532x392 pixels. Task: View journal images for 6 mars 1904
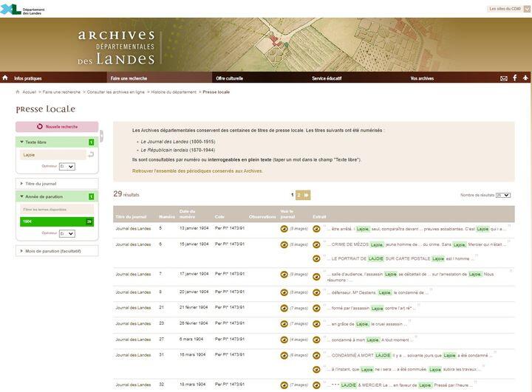(x=284, y=340)
